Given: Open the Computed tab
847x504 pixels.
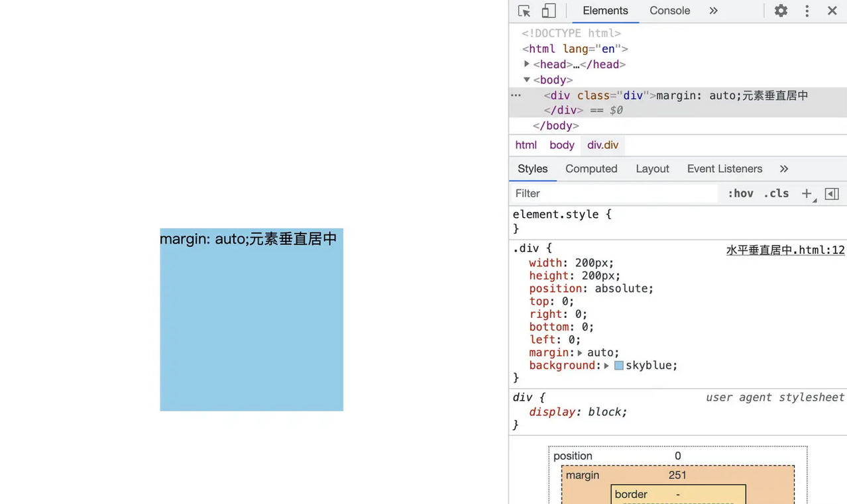Looking at the screenshot, I should pyautogui.click(x=591, y=169).
